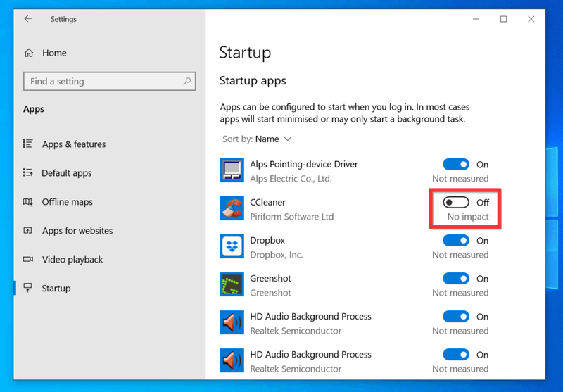Click Not measured under Dropbox toggle
The height and width of the screenshot is (392, 563).
(460, 255)
